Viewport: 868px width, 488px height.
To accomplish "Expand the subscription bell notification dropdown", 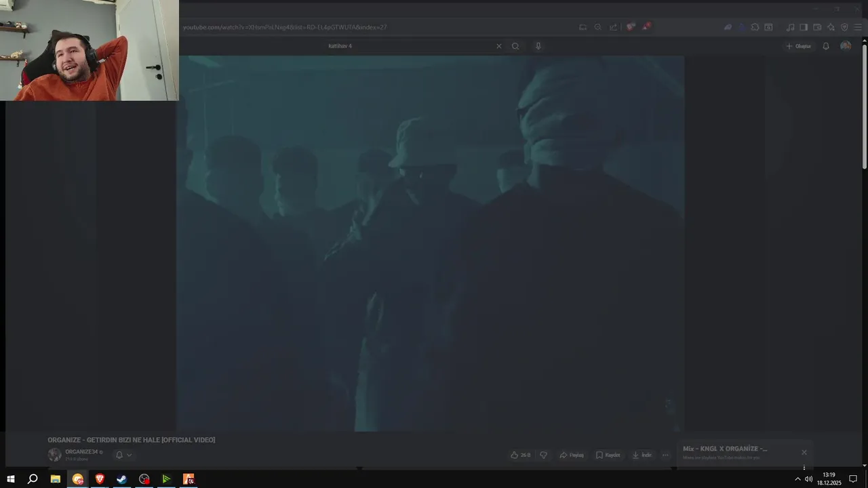I will coord(123,455).
